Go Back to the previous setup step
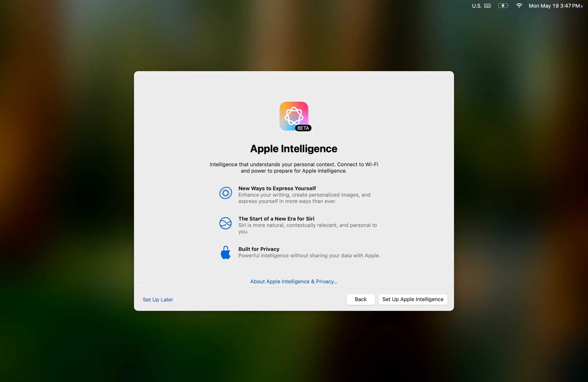The width and height of the screenshot is (588, 382). [x=361, y=299]
